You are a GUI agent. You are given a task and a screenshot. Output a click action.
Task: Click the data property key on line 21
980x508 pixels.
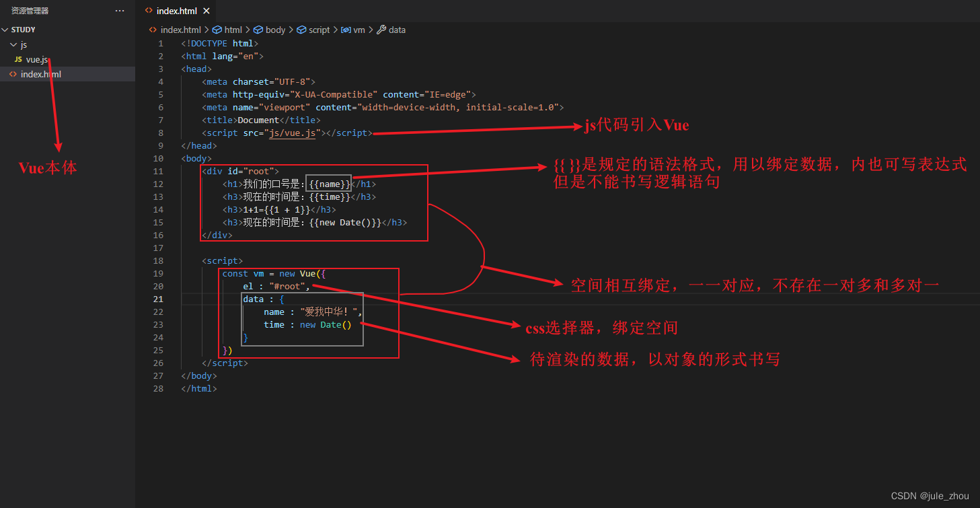(254, 299)
